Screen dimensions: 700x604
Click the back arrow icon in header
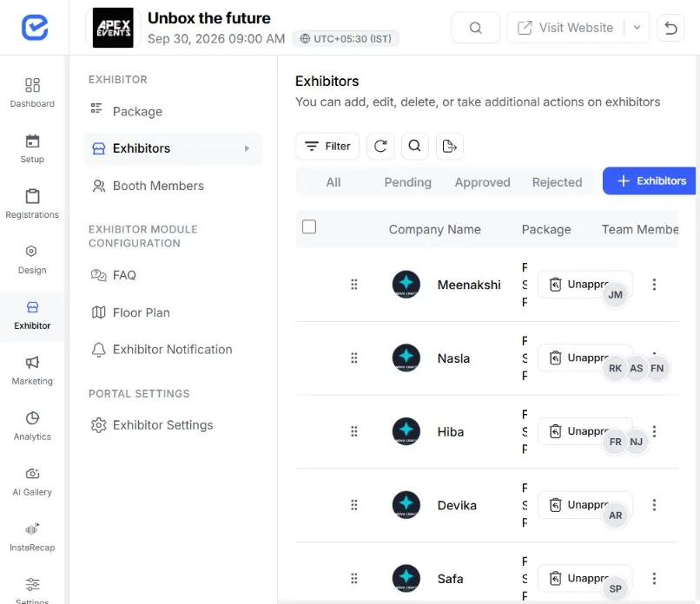pyautogui.click(x=670, y=28)
